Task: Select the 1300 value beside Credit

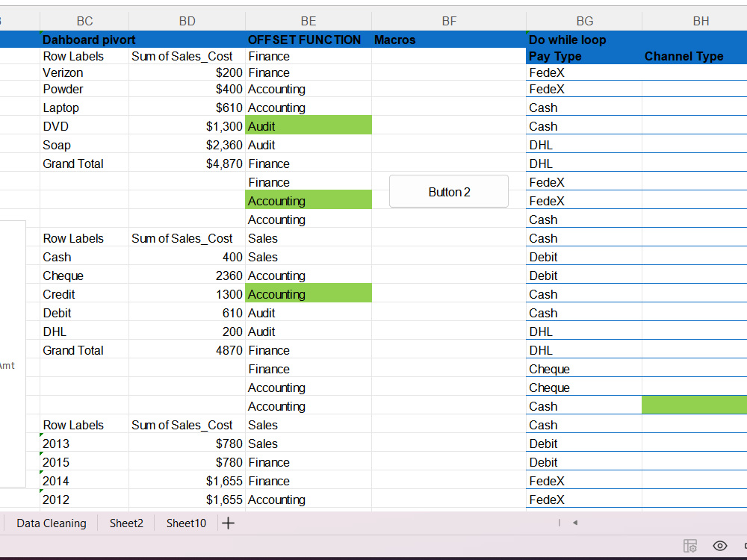Action: click(187, 294)
